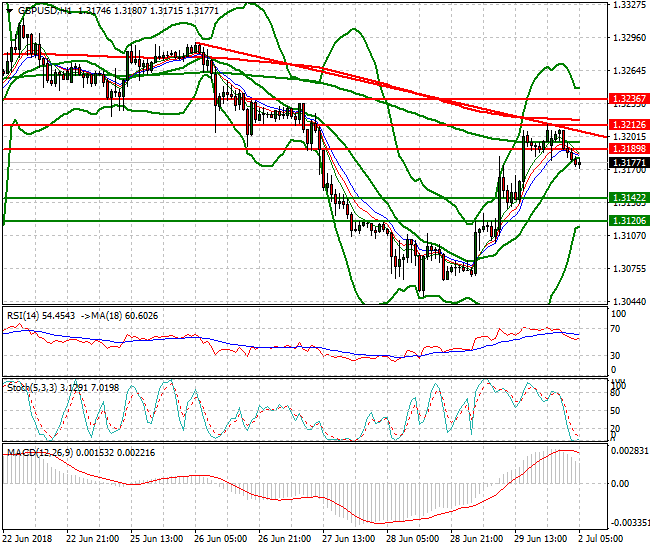Click the 26 Jun 21:00 time label
Image resolution: width=650 pixels, height=550 pixels.
(x=285, y=539)
